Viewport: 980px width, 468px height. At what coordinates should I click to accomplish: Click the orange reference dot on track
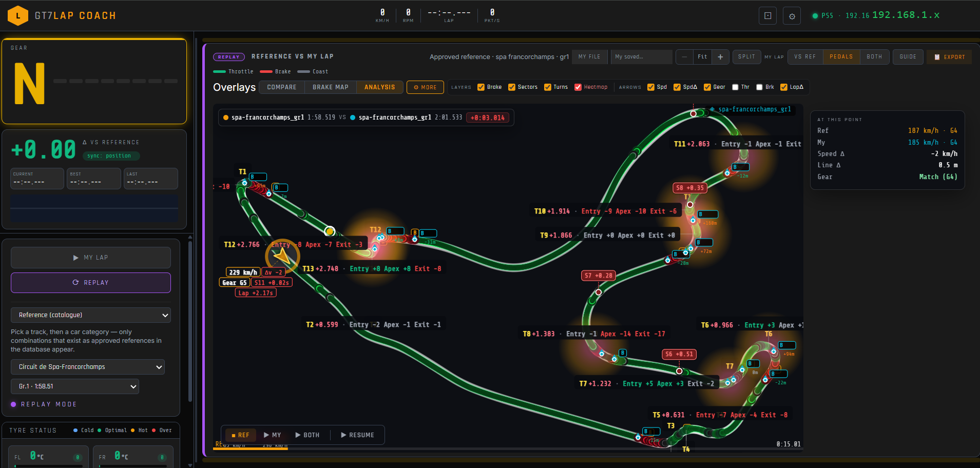pos(330,231)
